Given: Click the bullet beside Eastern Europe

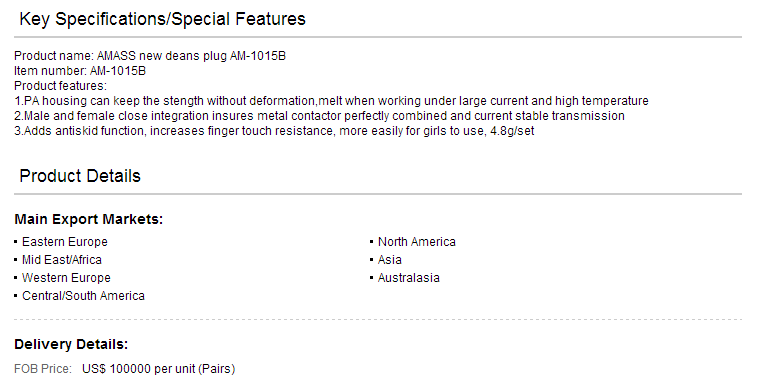Looking at the screenshot, I should 16,242.
